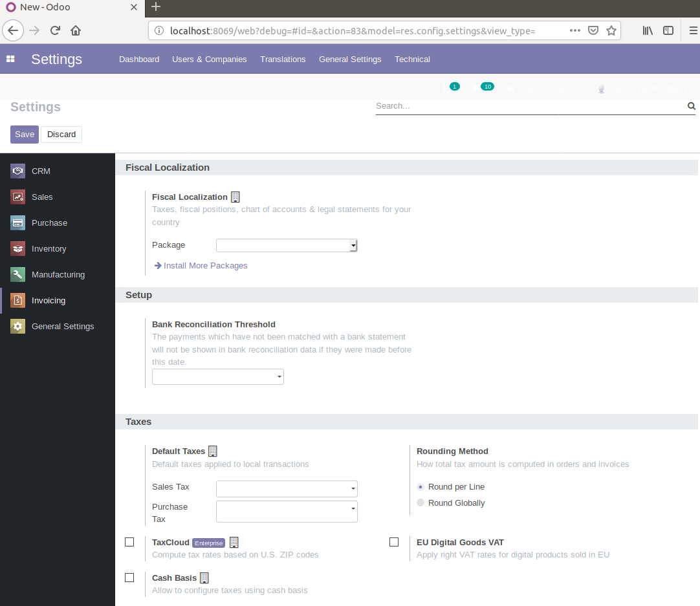The height and width of the screenshot is (606, 700).
Task: Follow Install More Packages link
Action: pyautogui.click(x=201, y=266)
